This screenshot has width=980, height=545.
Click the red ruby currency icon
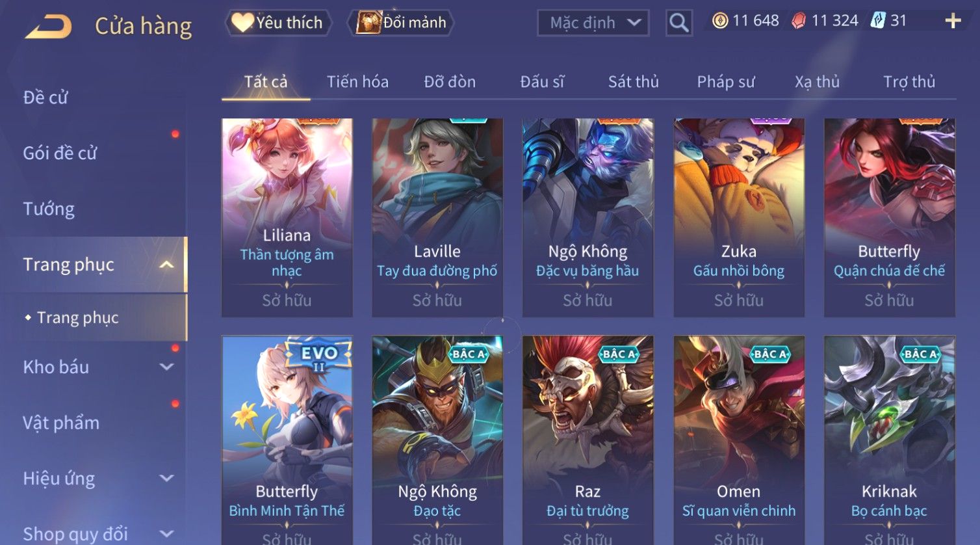[799, 21]
